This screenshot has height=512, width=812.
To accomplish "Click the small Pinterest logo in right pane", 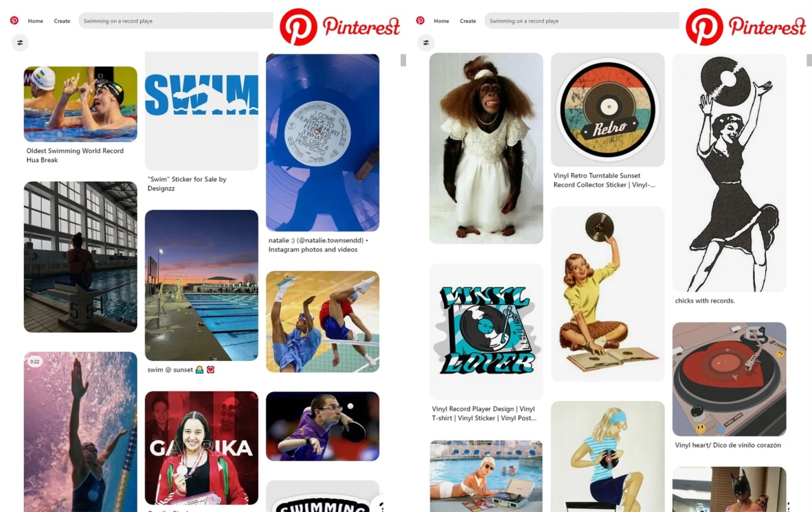I will 420,20.
